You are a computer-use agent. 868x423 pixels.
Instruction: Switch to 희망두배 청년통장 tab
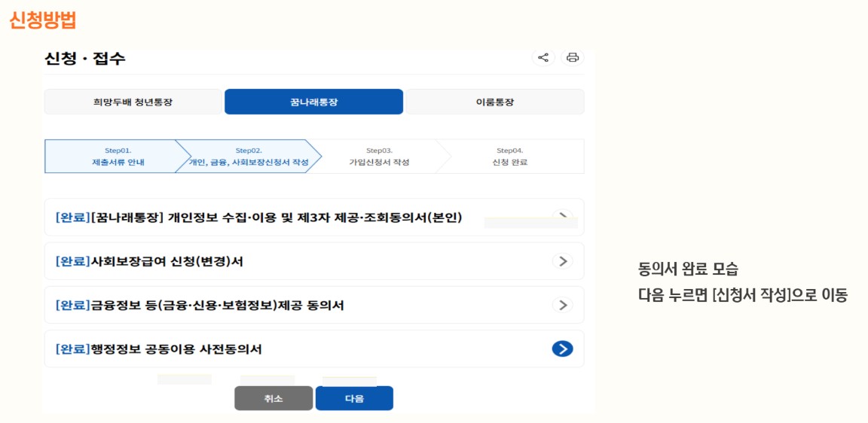133,102
